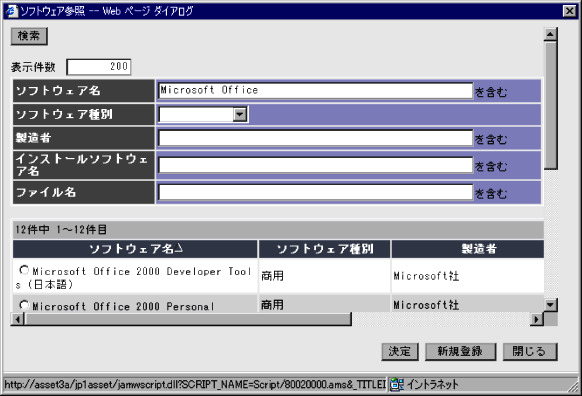Viewport: 582px width, 396px height.
Task: Click the イントラネット zone icon in status bar
Action: [x=397, y=384]
